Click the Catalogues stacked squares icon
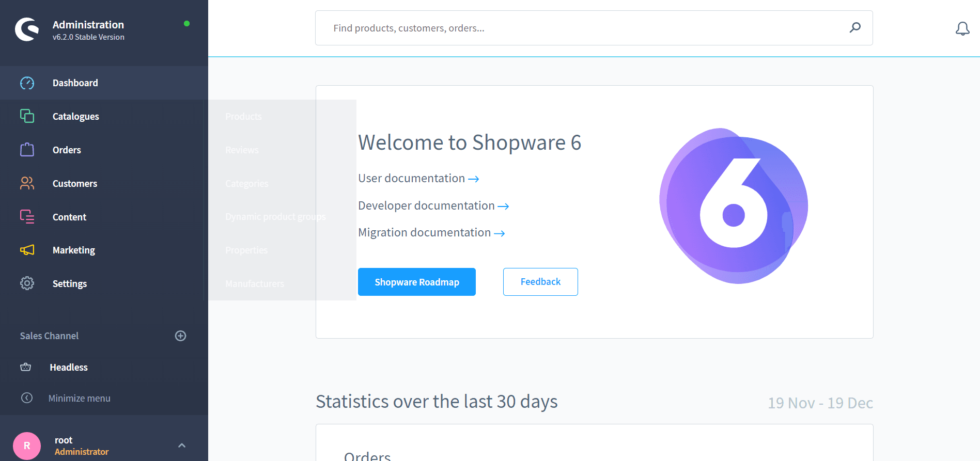This screenshot has width=980, height=461. (x=27, y=116)
